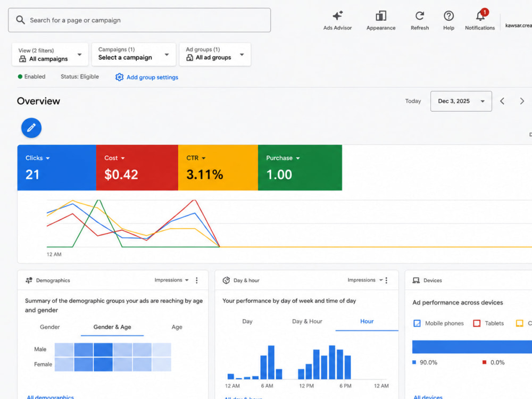This screenshot has width=532, height=399.
Task: Expand the CTR metric dropdown
Action: 204,158
